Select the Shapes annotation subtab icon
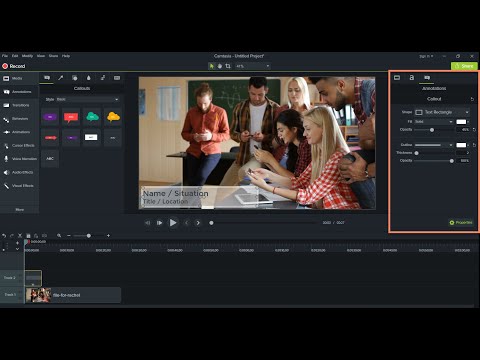The image size is (480, 360). point(75,78)
